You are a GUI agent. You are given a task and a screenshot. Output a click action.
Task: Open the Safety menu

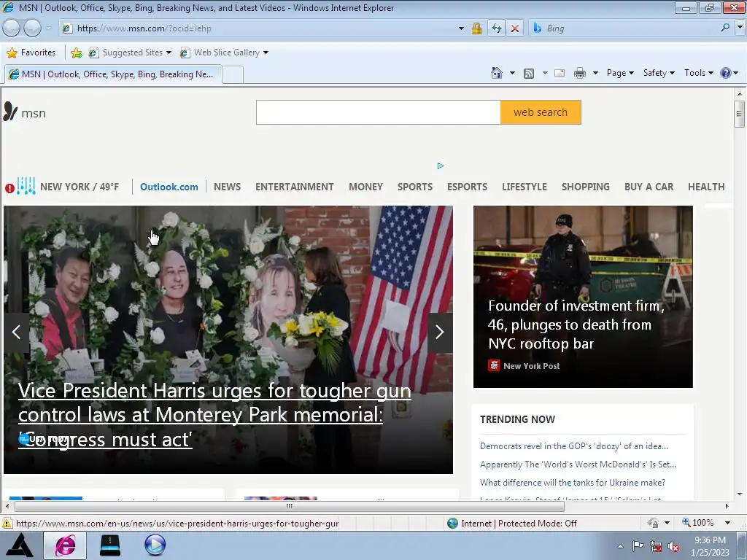[x=659, y=73]
